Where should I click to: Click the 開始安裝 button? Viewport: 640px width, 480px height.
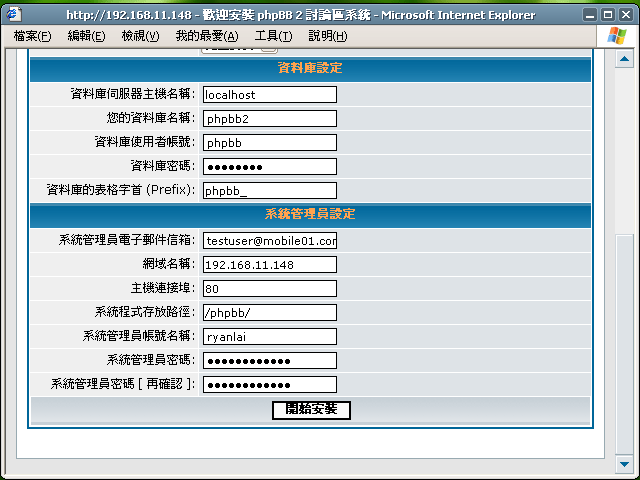[x=311, y=410]
